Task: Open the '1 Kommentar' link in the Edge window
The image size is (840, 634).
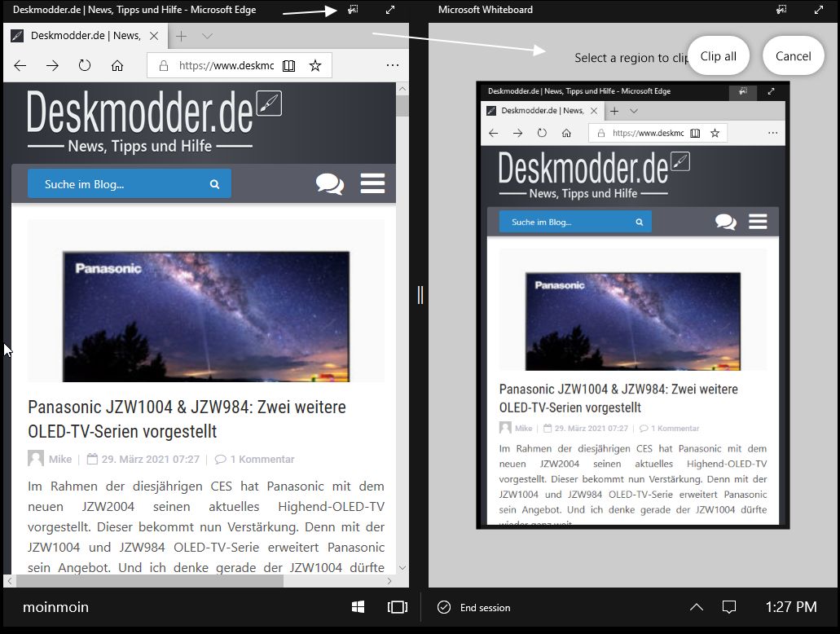Action: coord(262,460)
